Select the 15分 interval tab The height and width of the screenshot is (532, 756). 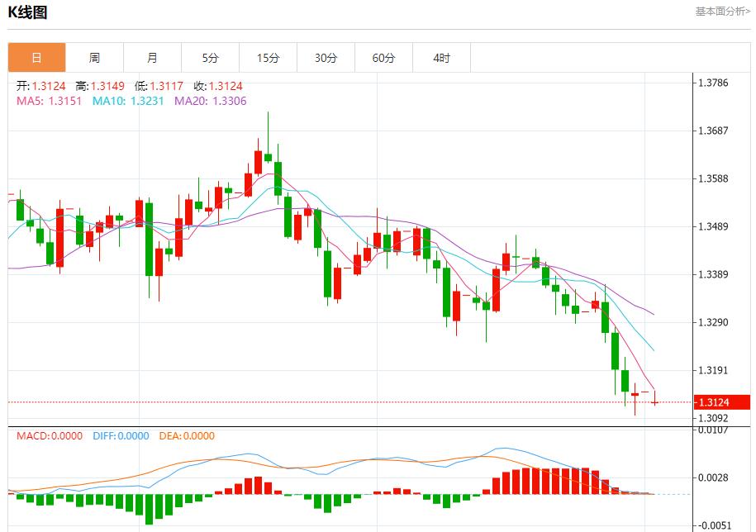point(267,57)
